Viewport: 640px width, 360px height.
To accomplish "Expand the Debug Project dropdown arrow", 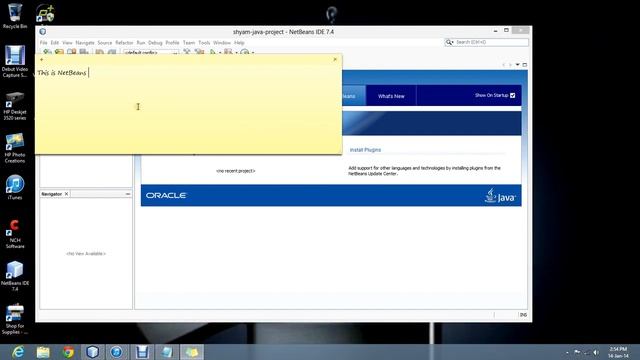I will click(236, 52).
